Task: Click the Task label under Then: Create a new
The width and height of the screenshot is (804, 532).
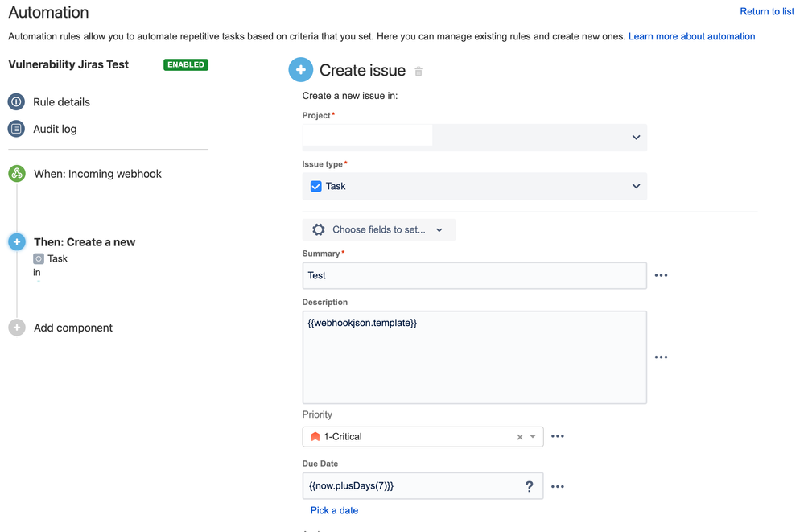Action: tap(57, 258)
